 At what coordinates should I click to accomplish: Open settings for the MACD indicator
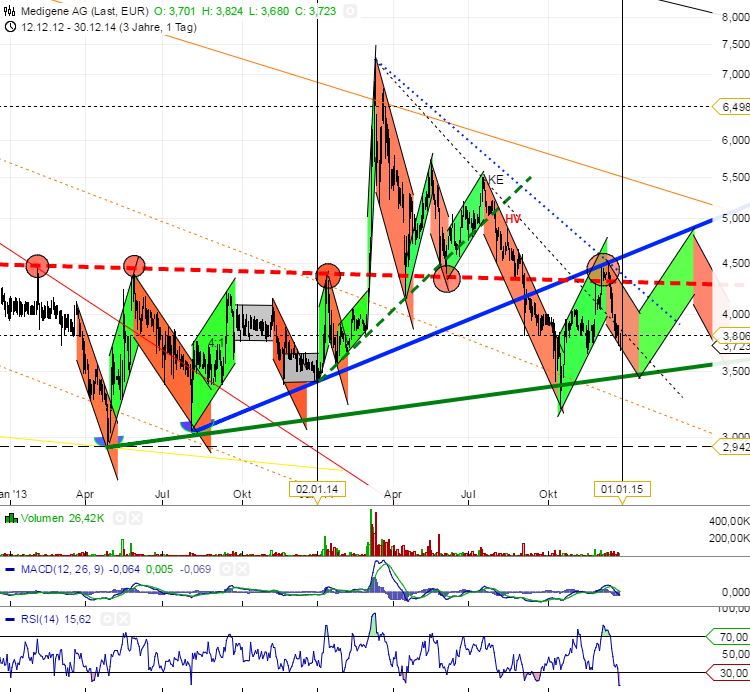tap(227, 569)
